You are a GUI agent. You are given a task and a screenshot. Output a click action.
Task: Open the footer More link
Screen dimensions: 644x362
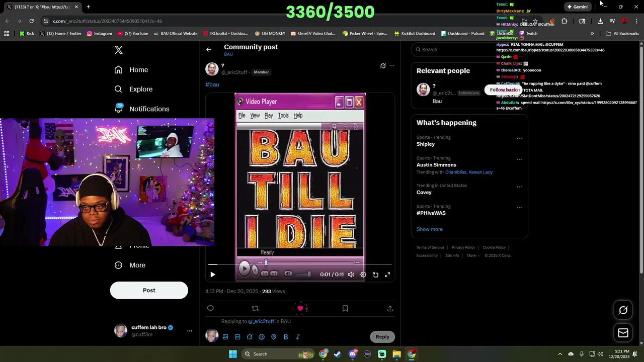[x=473, y=255]
